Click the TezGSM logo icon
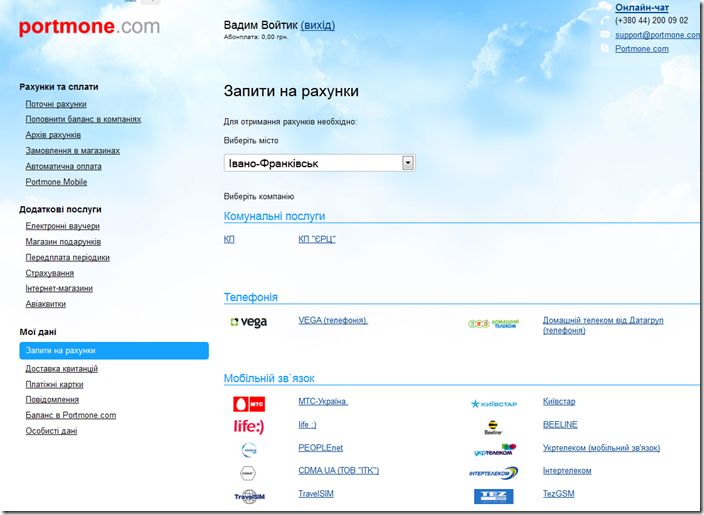Screen dimensions: 704x515 pos(493,495)
